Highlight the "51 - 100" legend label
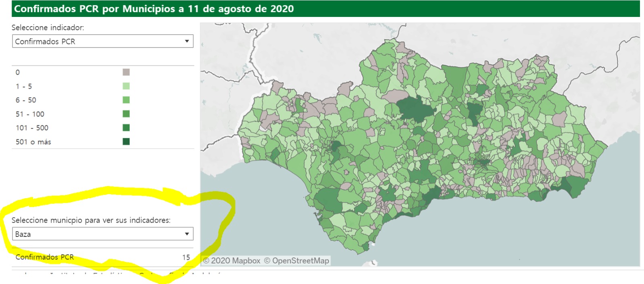 click(x=30, y=114)
